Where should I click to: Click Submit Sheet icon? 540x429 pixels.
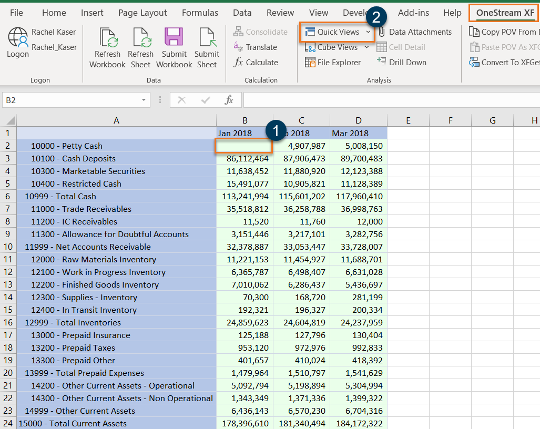207,37
